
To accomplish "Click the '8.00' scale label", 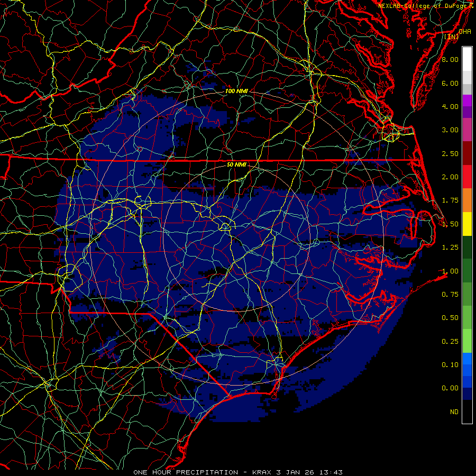I will click(450, 59).
